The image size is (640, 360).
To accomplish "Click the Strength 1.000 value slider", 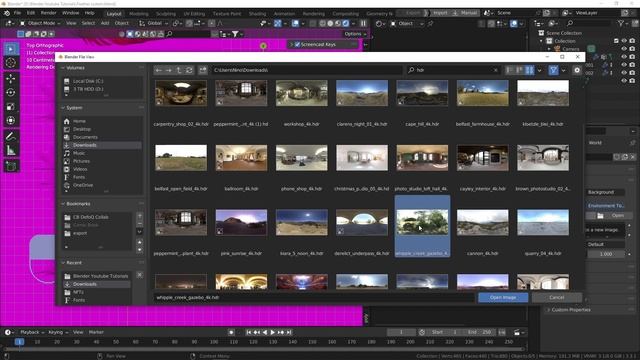I will pos(606,254).
